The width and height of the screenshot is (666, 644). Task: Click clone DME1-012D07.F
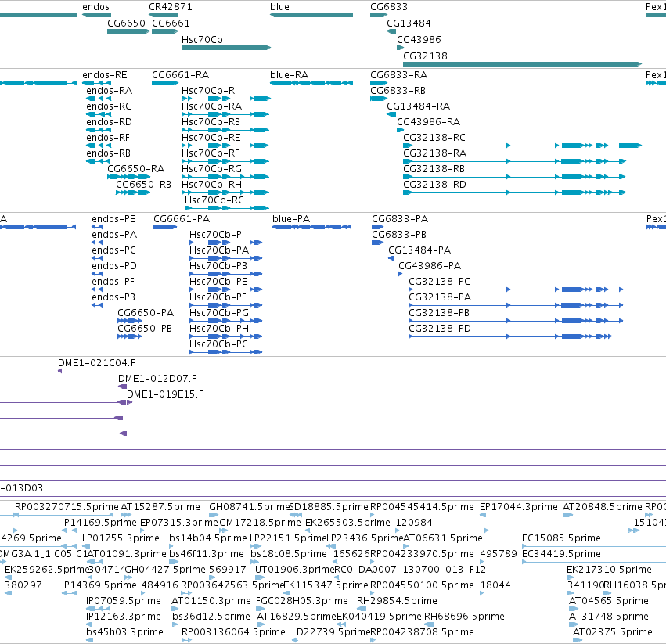point(157,379)
